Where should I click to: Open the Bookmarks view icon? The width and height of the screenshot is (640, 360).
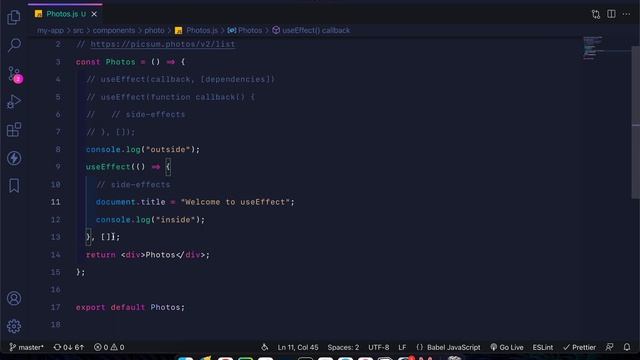14,186
